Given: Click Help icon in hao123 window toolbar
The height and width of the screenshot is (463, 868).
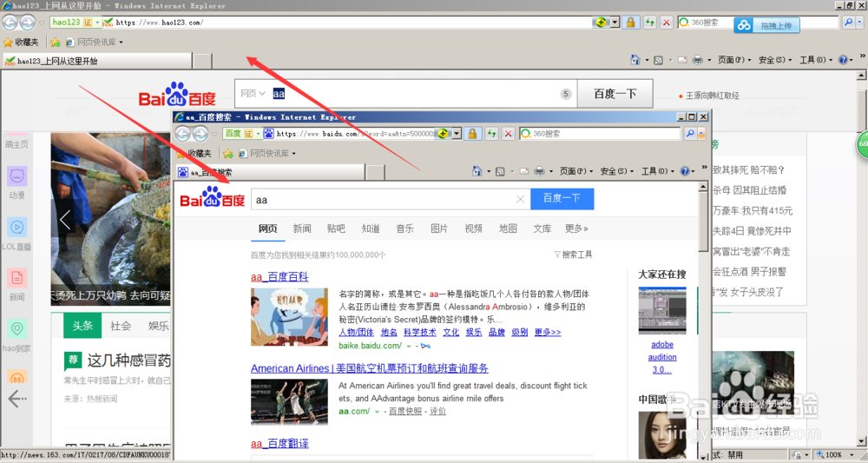Looking at the screenshot, I should pos(843,60).
